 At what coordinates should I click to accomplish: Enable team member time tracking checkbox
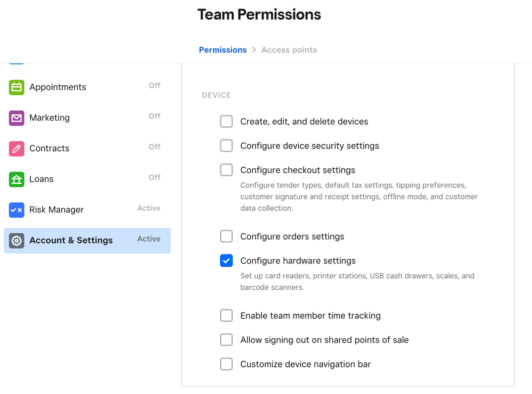[226, 316]
